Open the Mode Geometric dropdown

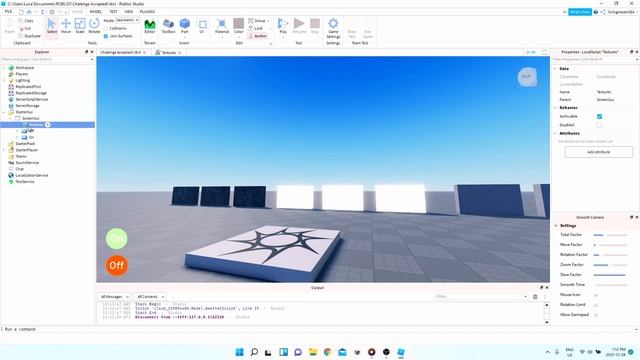pyautogui.click(x=127, y=20)
